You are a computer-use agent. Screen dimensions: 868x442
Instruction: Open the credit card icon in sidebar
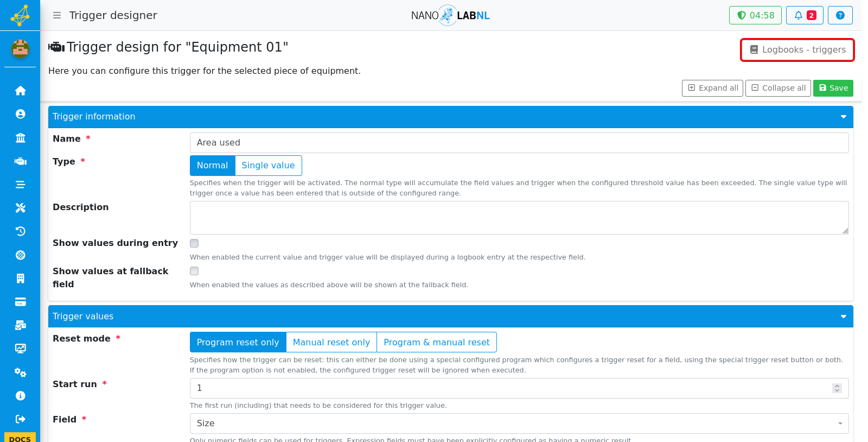coord(21,302)
